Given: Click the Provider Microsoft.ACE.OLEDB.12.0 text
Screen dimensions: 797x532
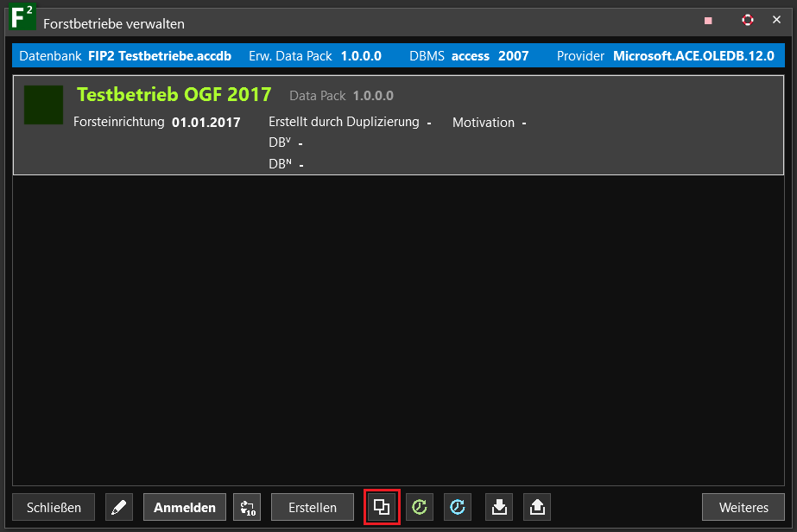Looking at the screenshot, I should [693, 56].
